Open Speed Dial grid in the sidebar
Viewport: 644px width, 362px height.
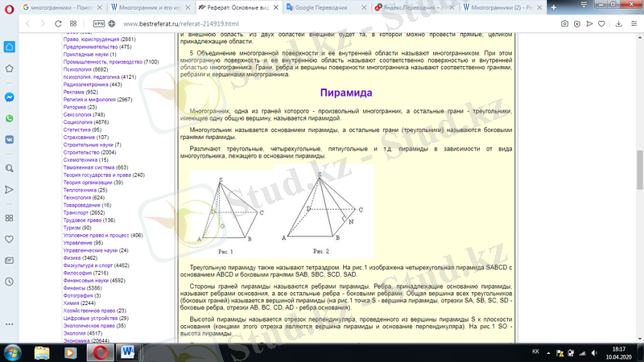(x=9, y=218)
